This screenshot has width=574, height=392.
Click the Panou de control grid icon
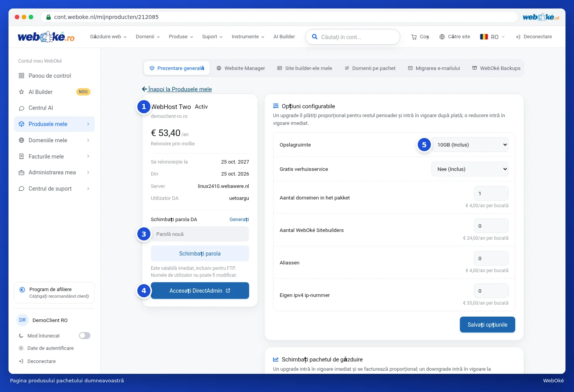[22, 76]
